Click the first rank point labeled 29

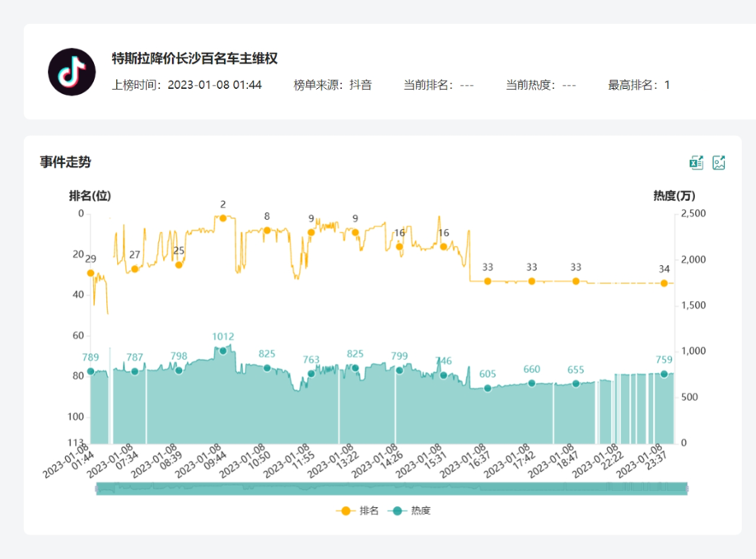(x=91, y=273)
